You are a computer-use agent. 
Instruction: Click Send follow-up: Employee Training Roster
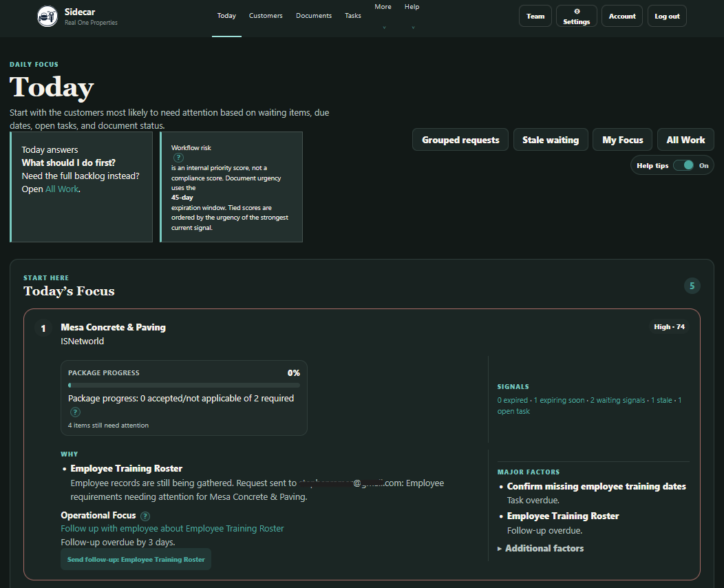136,559
